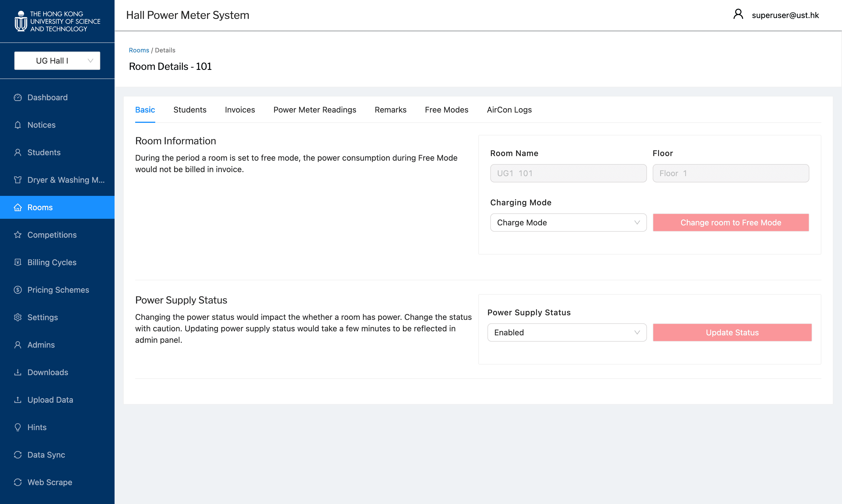
Task: Click the Settings gear icon
Action: pyautogui.click(x=18, y=318)
